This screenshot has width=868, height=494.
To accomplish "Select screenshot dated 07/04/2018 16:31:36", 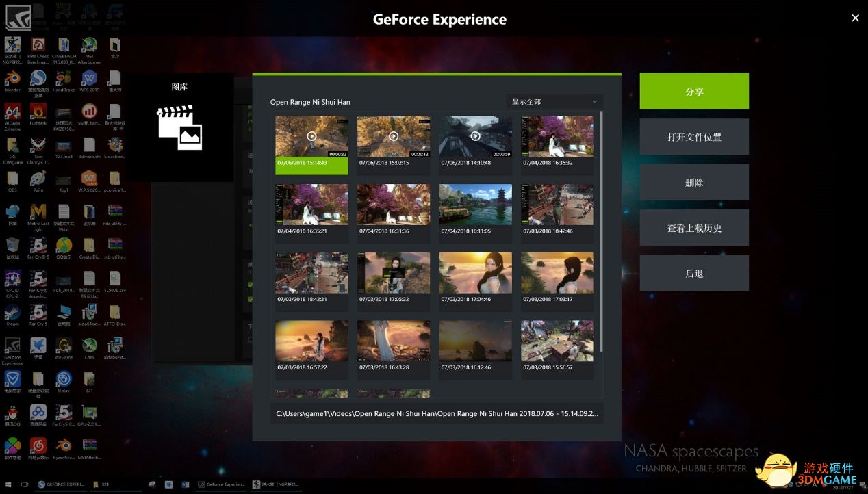I will (x=394, y=213).
